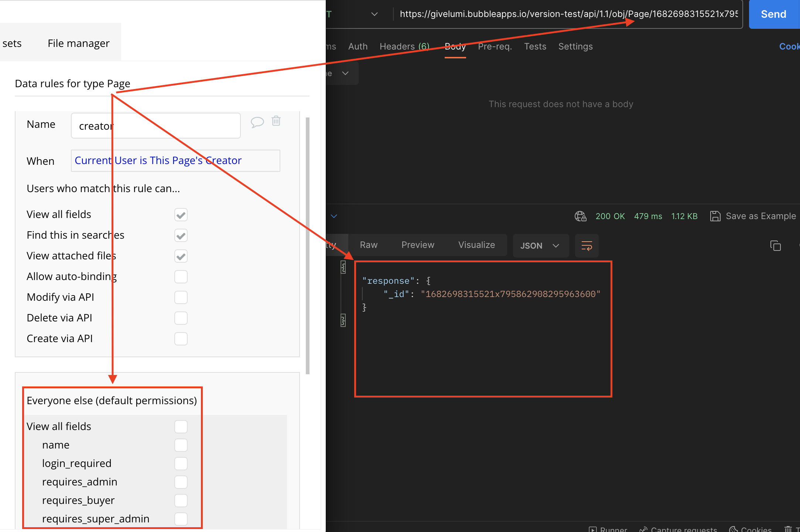Uncheck View all fields for creator rule
800x532 pixels.
(x=181, y=215)
